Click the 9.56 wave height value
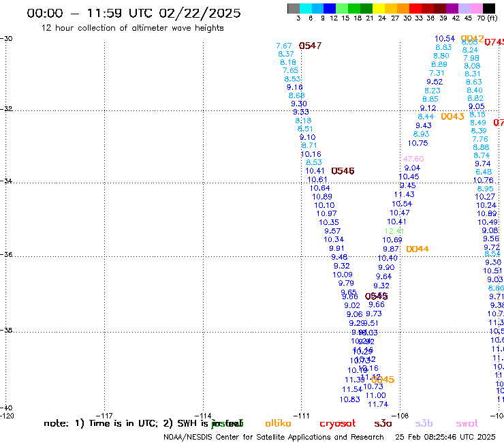The image size is (504, 443). click(x=491, y=239)
